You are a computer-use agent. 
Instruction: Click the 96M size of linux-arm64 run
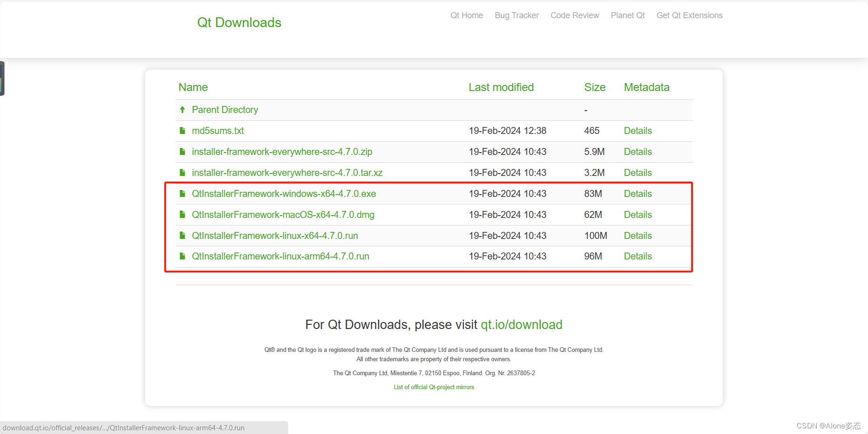593,256
